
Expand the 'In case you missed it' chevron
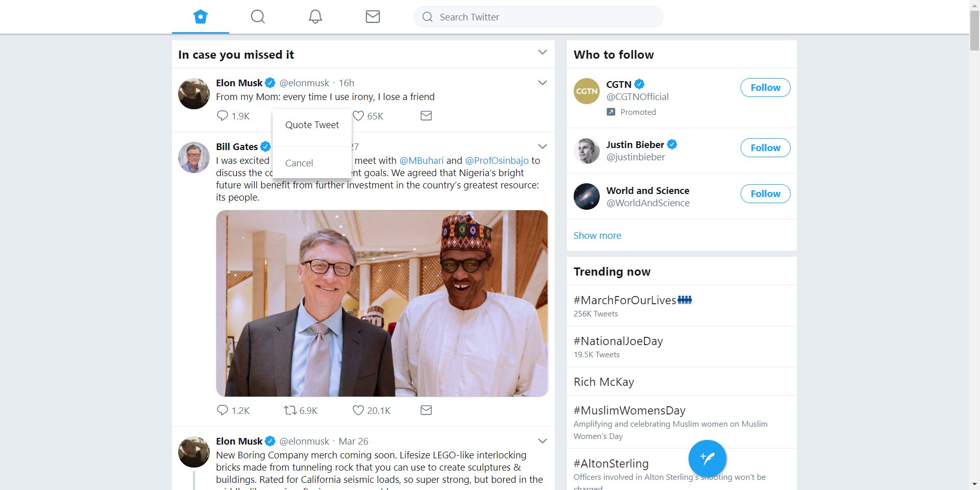[543, 53]
